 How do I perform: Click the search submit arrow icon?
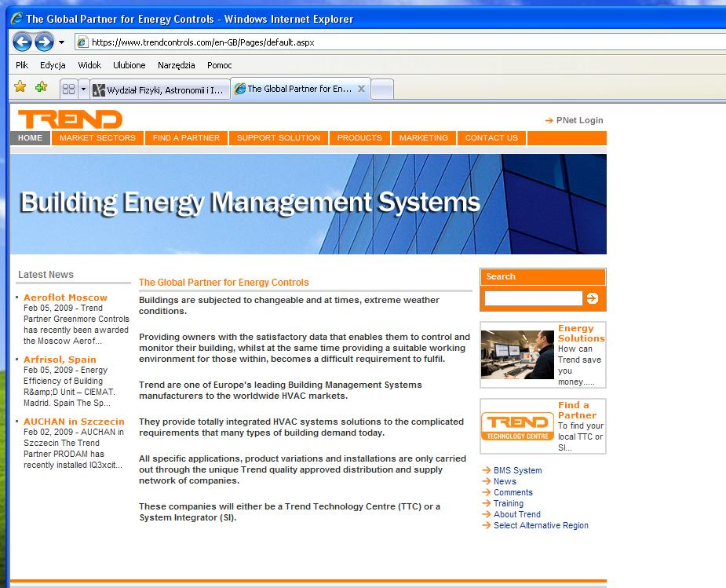point(593,298)
